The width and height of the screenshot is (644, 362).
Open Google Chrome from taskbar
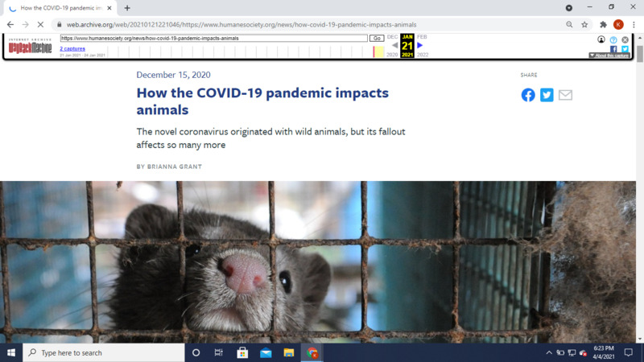point(312,352)
